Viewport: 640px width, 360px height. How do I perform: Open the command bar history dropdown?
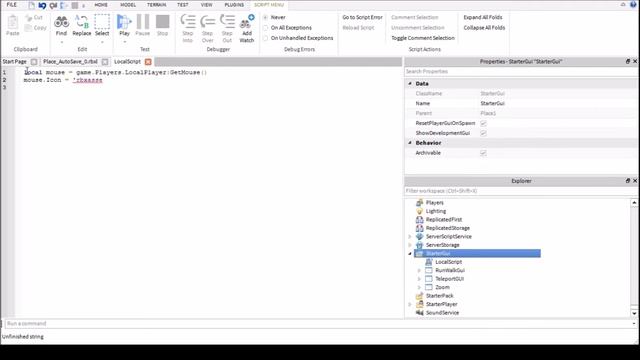tap(634, 324)
